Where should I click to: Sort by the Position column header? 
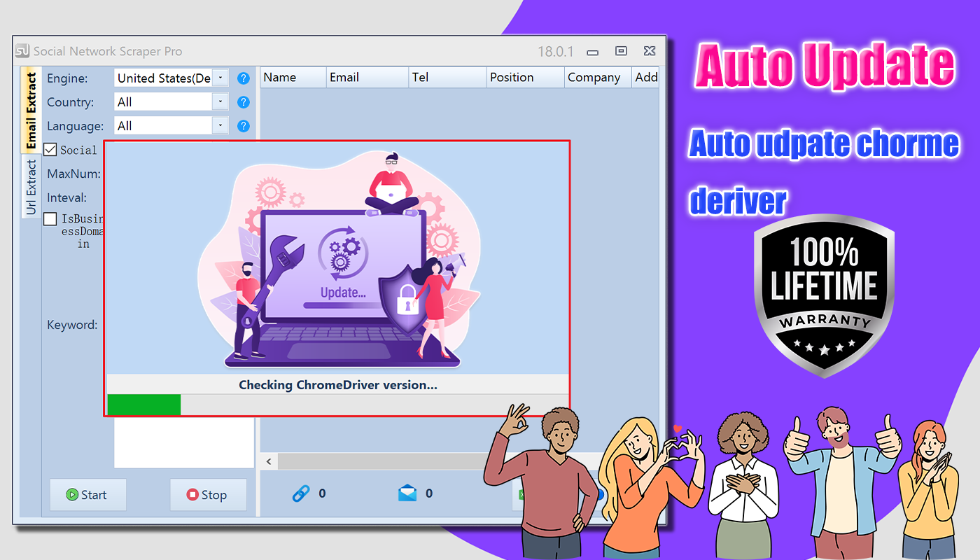click(x=526, y=78)
